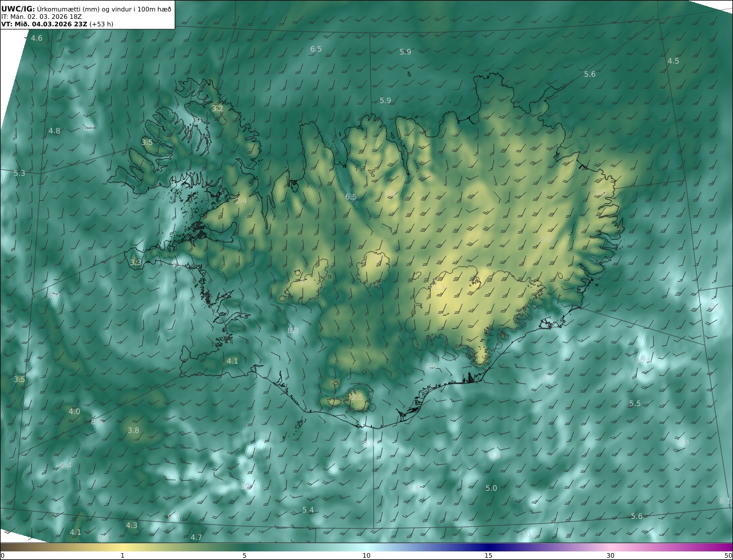733x560 pixels.
Task: Click the 5.4 value label
Action: (x=308, y=510)
